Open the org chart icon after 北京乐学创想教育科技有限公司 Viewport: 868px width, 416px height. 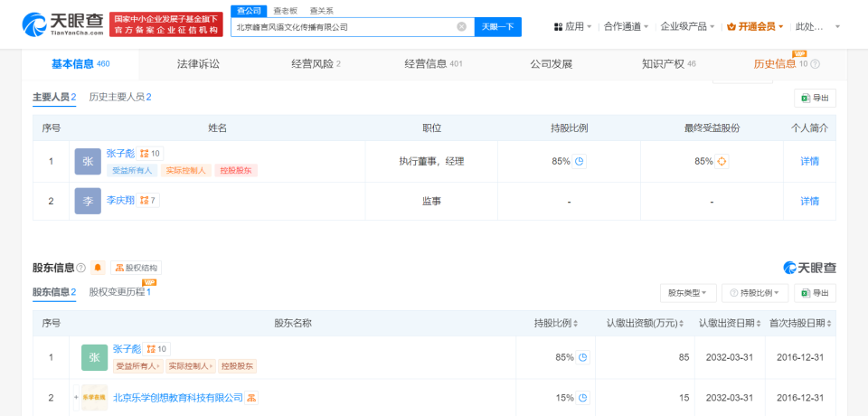252,398
